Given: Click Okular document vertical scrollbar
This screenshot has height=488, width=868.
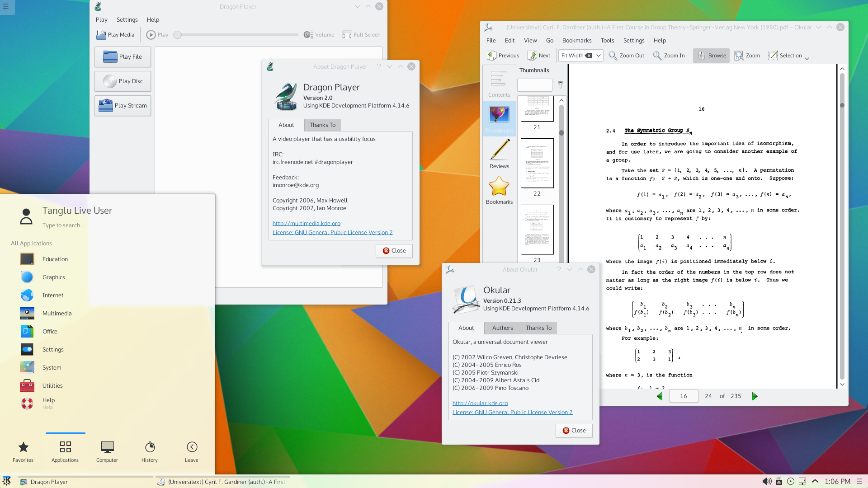Looking at the screenshot, I should point(842,226).
